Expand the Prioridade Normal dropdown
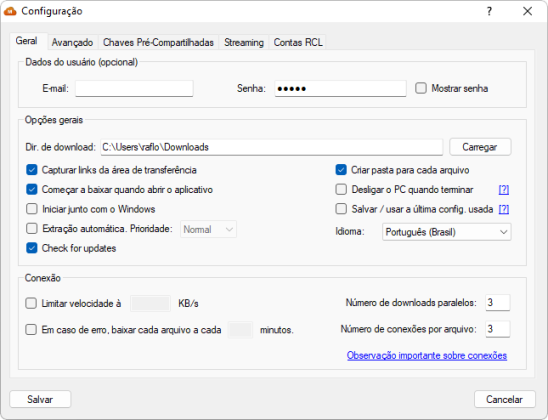The image size is (548, 420). pos(208,229)
